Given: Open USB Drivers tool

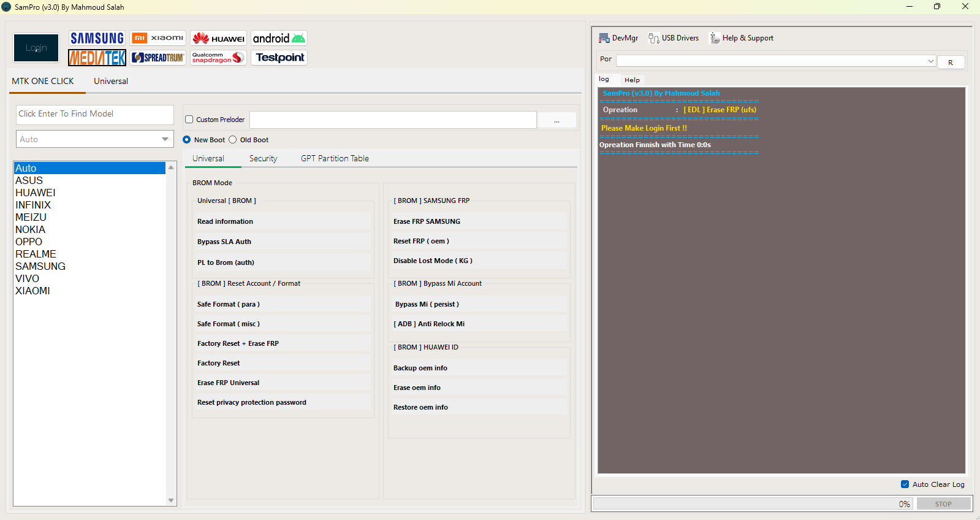Looking at the screenshot, I should point(674,38).
